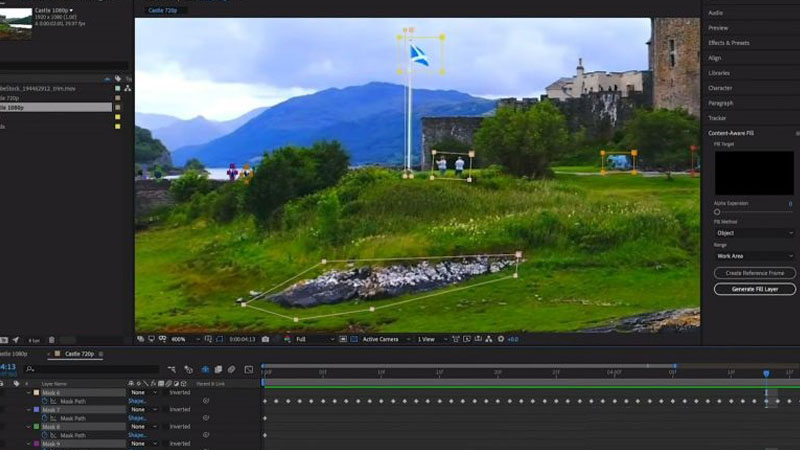Open the graph editor icon in timeline
This screenshot has height=450, width=800.
[248, 369]
